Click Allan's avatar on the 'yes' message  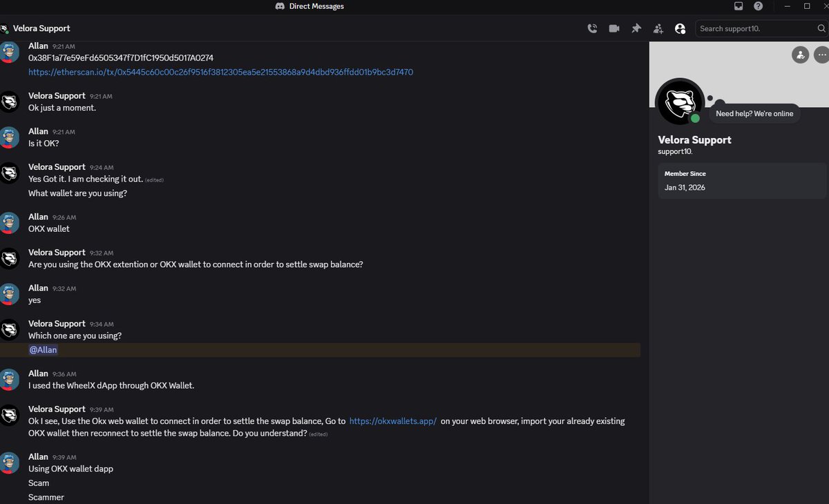(x=9, y=294)
